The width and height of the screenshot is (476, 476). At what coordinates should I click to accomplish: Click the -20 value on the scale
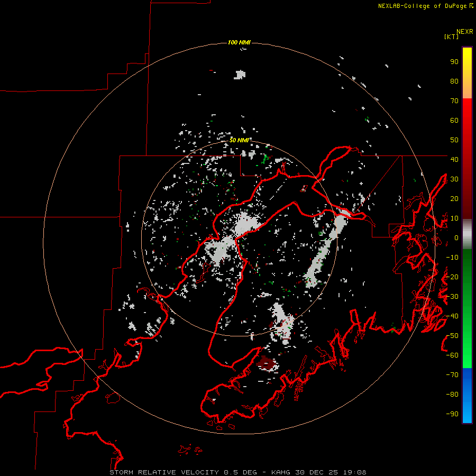(452, 277)
